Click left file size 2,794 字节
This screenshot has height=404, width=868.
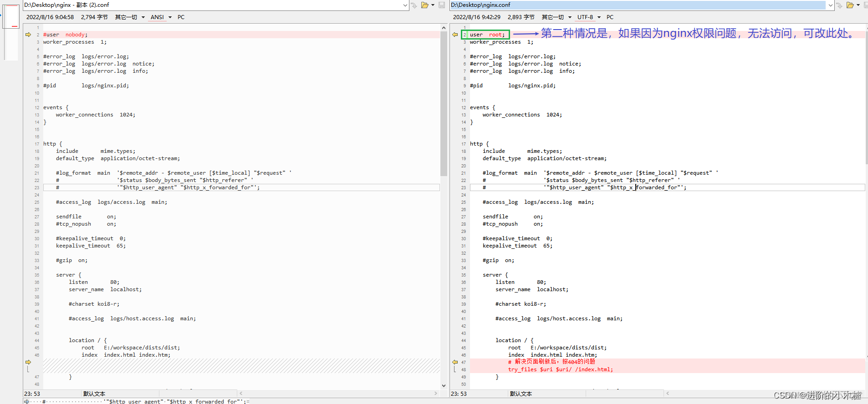94,17
